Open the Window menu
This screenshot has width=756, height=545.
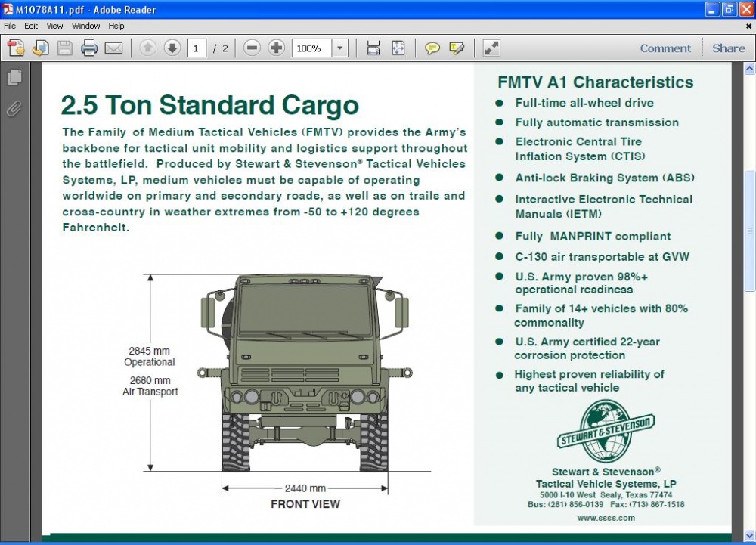point(86,26)
